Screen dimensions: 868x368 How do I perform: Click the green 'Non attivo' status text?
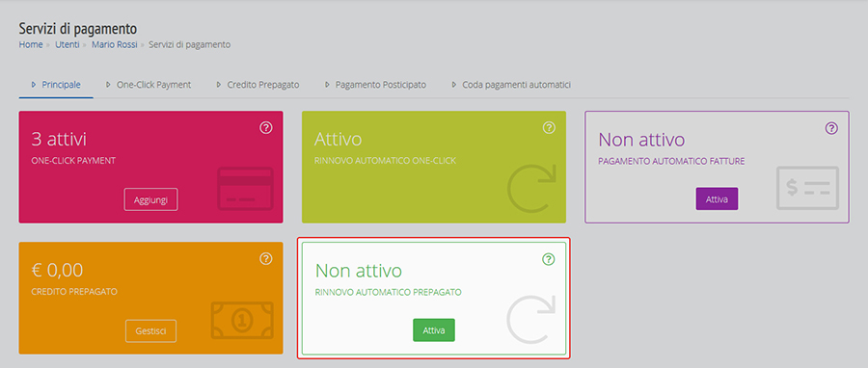[x=358, y=271]
